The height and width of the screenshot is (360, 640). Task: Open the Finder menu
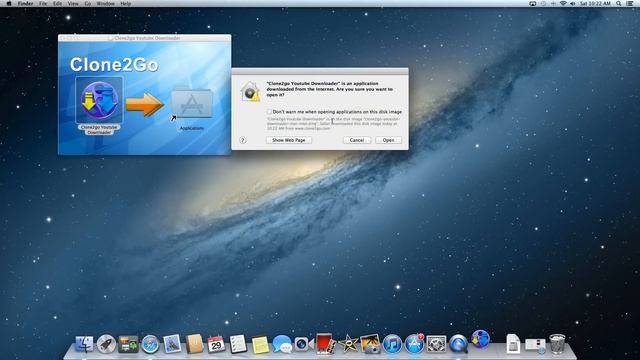tap(25, 3)
